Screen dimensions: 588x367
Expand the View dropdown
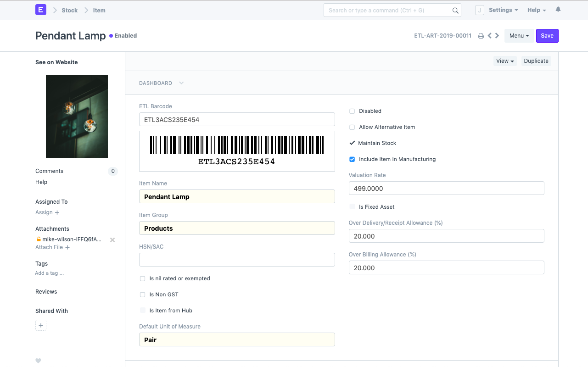pos(504,61)
